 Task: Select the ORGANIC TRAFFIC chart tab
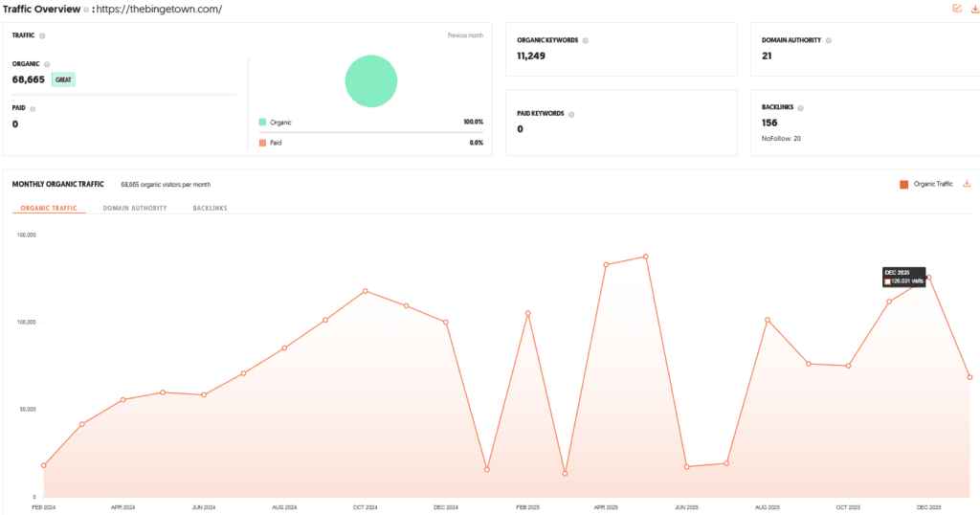pos(49,208)
